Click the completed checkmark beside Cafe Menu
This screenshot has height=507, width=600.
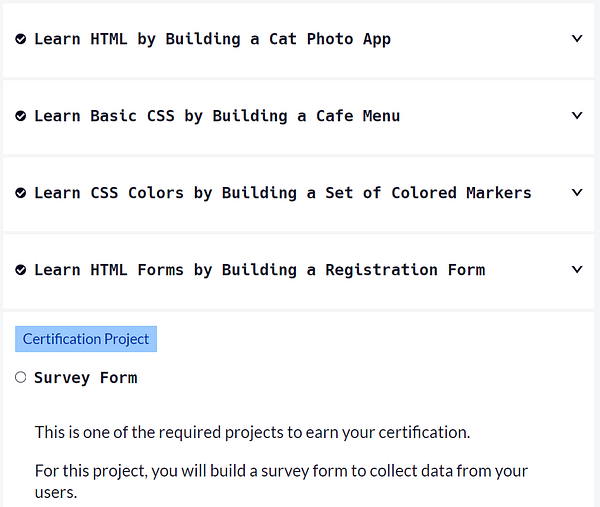(21, 116)
